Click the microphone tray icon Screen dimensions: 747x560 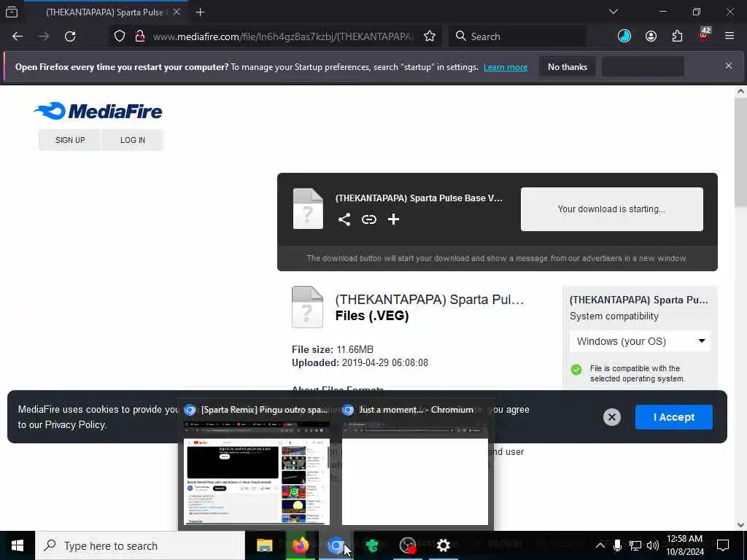pos(617,545)
